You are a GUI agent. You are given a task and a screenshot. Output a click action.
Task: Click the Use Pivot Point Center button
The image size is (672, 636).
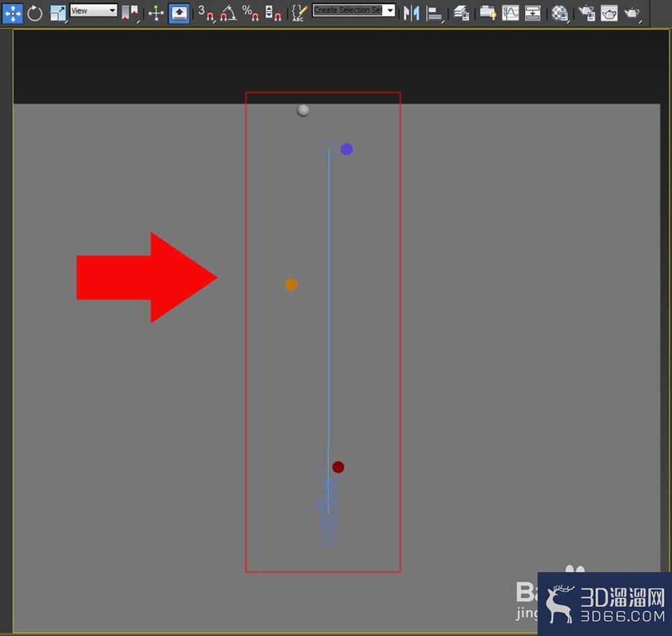click(x=130, y=13)
